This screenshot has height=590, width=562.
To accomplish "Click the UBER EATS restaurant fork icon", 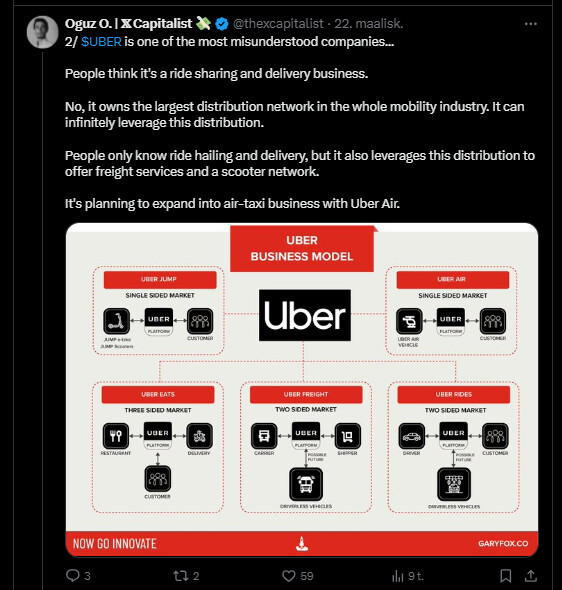I will pos(116,436).
